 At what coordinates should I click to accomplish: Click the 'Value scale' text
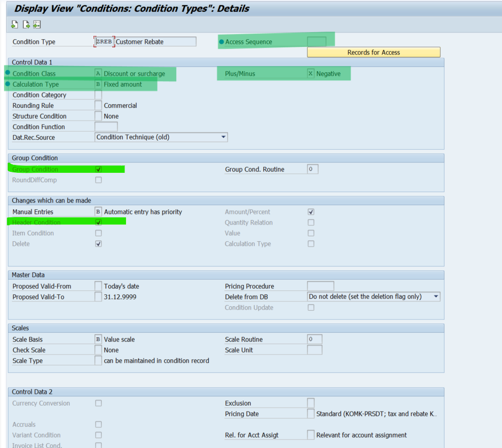point(119,339)
